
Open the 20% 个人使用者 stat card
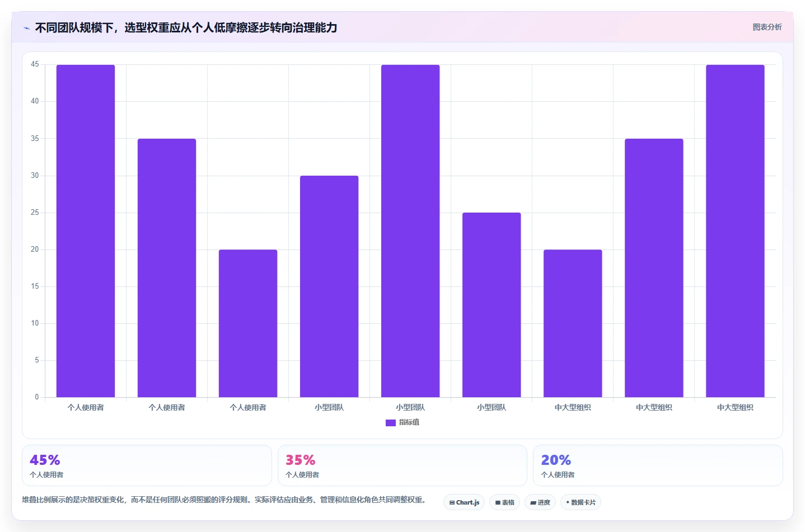click(x=658, y=465)
